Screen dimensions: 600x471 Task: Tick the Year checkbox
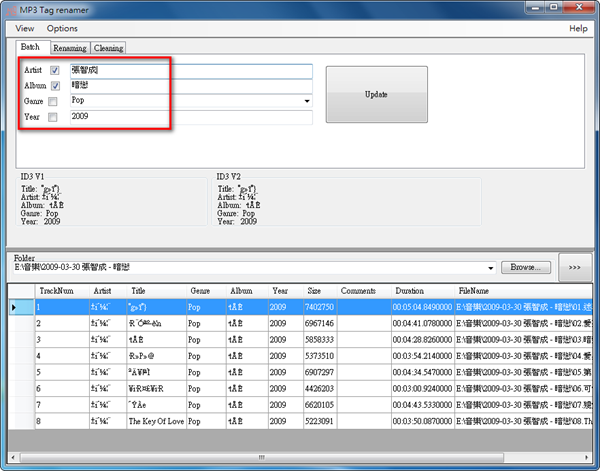pyautogui.click(x=54, y=117)
